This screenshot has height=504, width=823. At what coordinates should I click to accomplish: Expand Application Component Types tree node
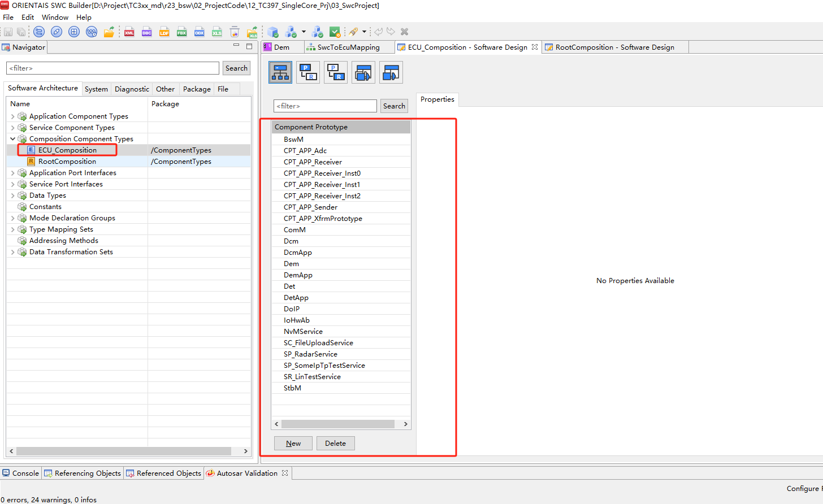(12, 116)
